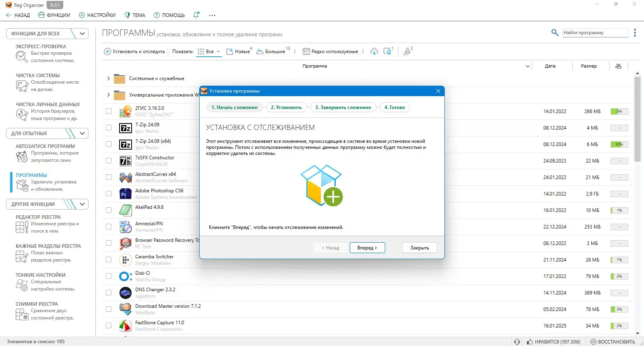644x346 pixels.
Task: Click Вперед > in the install dialog
Action: (x=367, y=248)
